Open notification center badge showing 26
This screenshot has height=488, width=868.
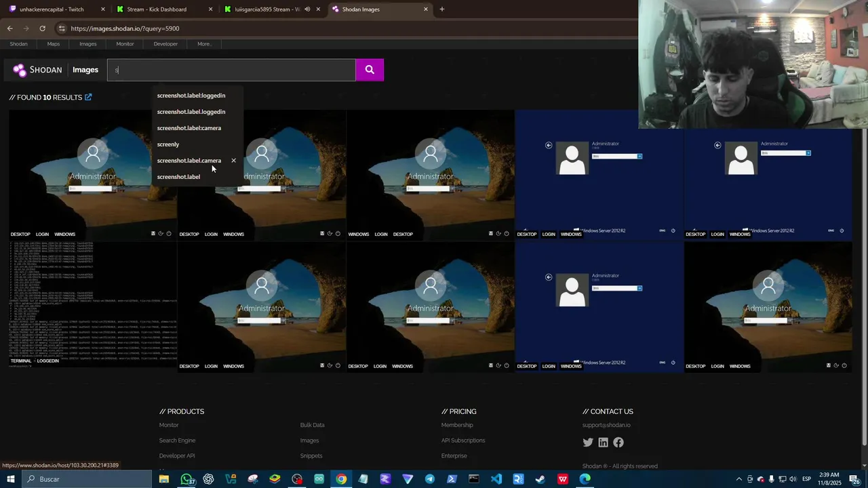click(x=855, y=479)
